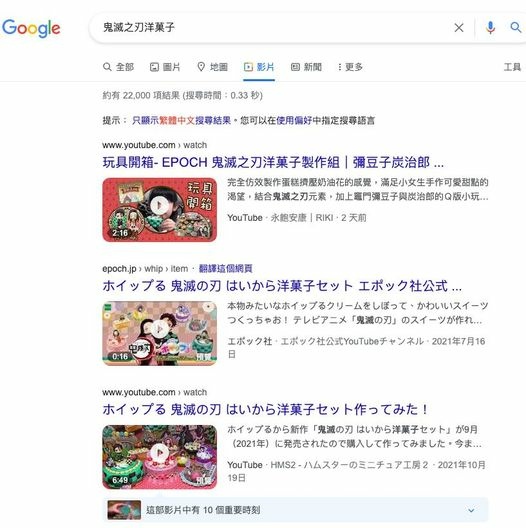
Task: Open 玩具開箱- EPOCH 鬼滅之刃洋菓子製作組 result
Action: [273, 163]
